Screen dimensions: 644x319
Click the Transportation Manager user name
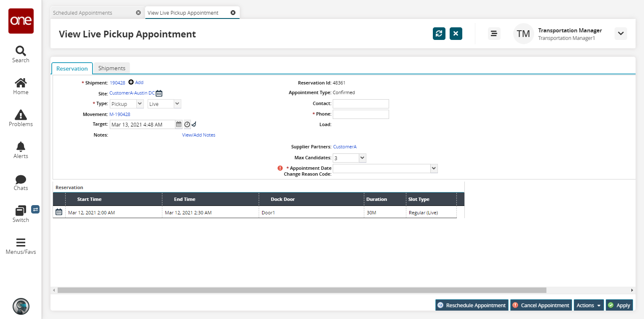click(x=570, y=30)
